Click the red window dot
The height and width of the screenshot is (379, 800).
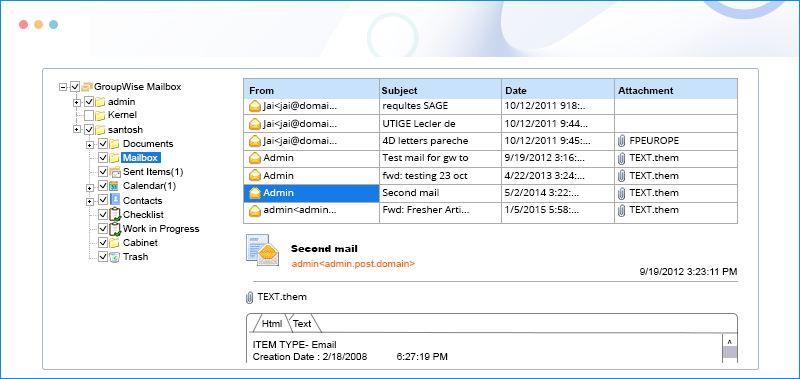tap(23, 24)
